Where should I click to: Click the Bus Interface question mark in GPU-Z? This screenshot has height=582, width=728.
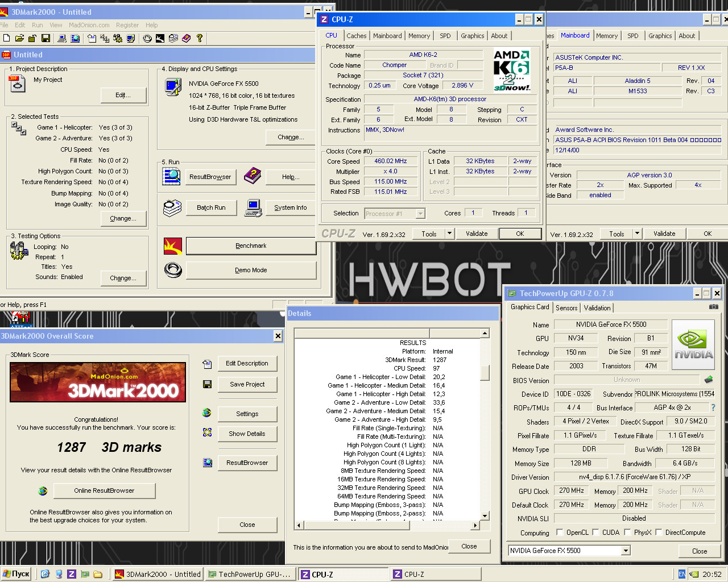click(x=713, y=408)
